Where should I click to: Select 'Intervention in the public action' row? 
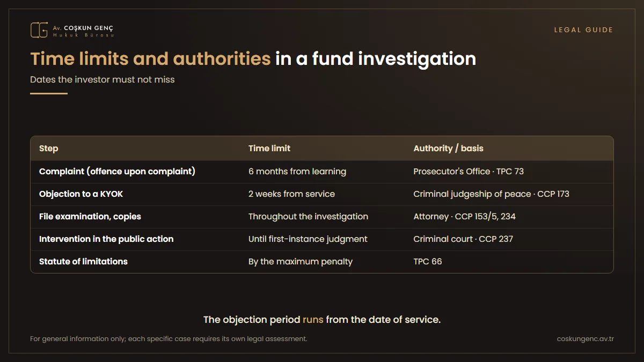click(x=322, y=239)
